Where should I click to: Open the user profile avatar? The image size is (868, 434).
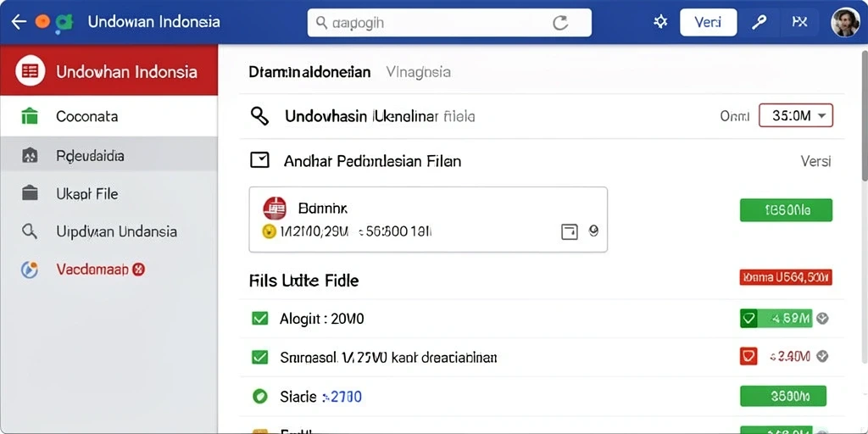pos(845,22)
